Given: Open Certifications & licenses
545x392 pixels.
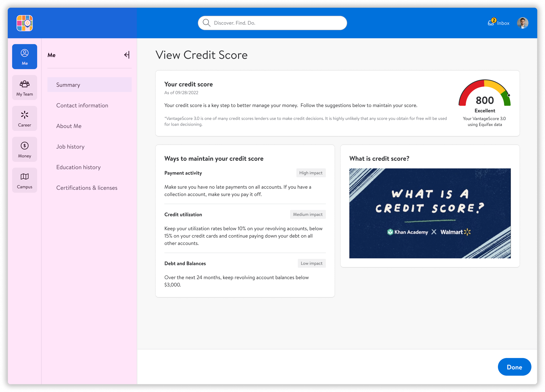Looking at the screenshot, I should [87, 188].
